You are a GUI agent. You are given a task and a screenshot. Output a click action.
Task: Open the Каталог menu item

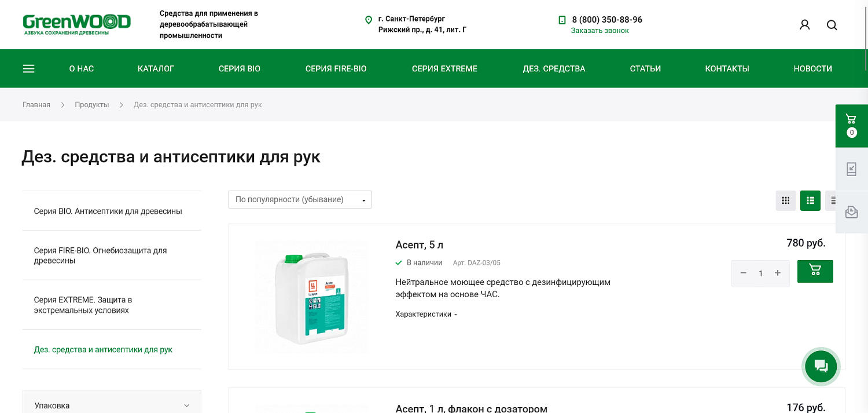(x=156, y=68)
